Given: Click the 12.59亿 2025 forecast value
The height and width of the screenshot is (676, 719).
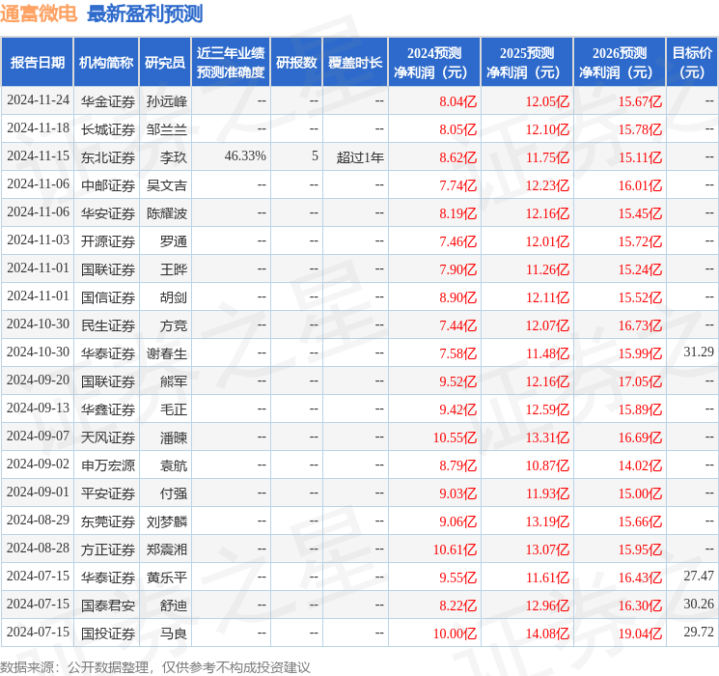Looking at the screenshot, I should tap(548, 409).
